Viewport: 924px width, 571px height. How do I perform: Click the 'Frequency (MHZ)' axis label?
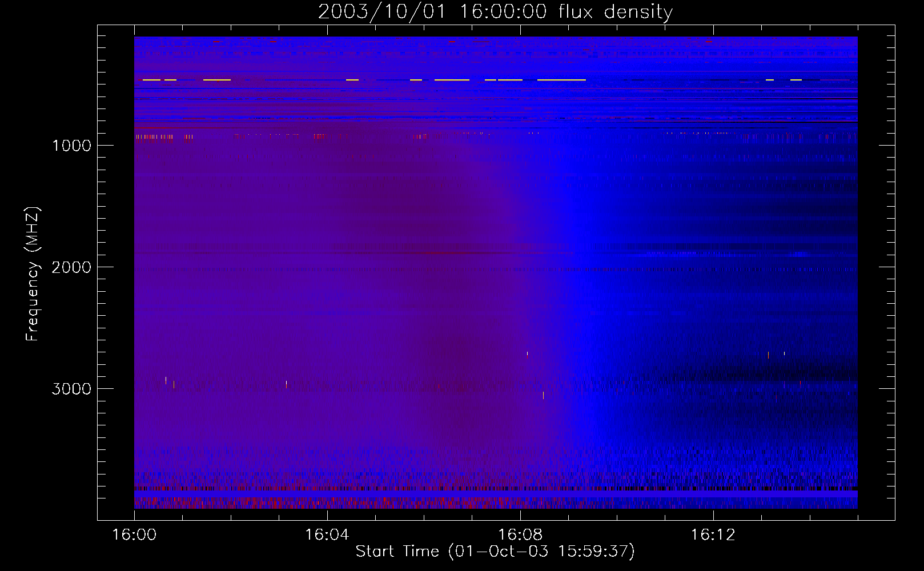33,274
